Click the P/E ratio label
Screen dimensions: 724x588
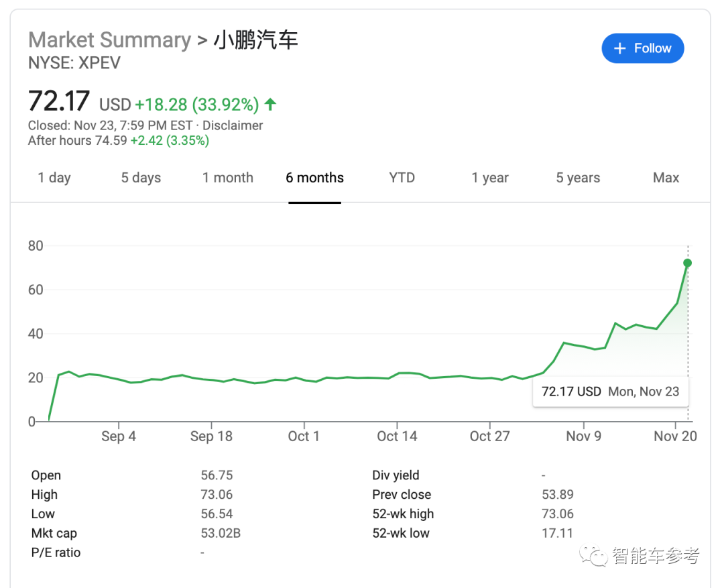pyautogui.click(x=56, y=553)
